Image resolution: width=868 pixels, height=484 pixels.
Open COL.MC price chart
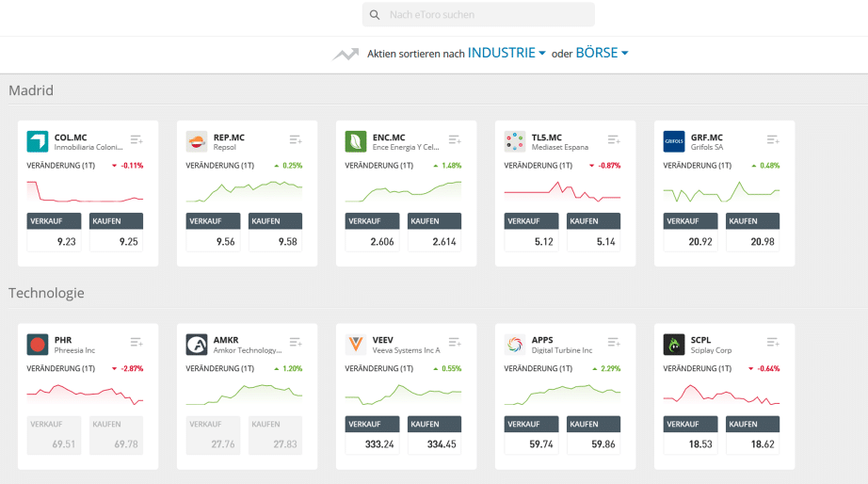(x=86, y=191)
